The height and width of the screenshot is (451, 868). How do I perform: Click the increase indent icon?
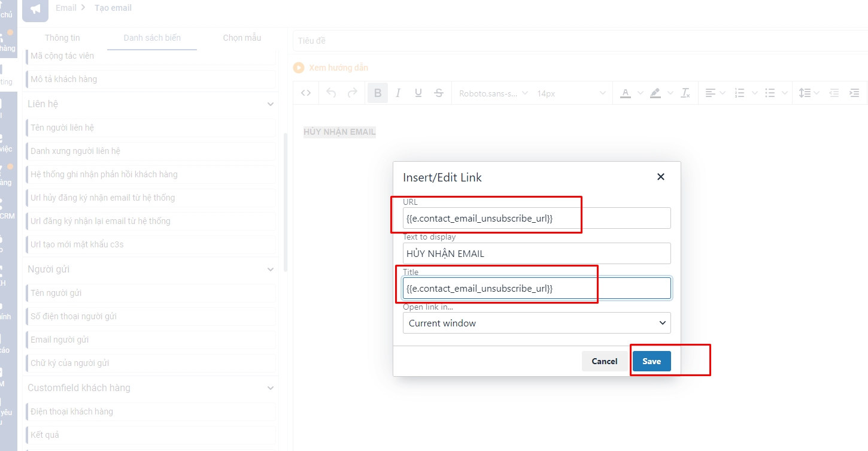pos(854,93)
